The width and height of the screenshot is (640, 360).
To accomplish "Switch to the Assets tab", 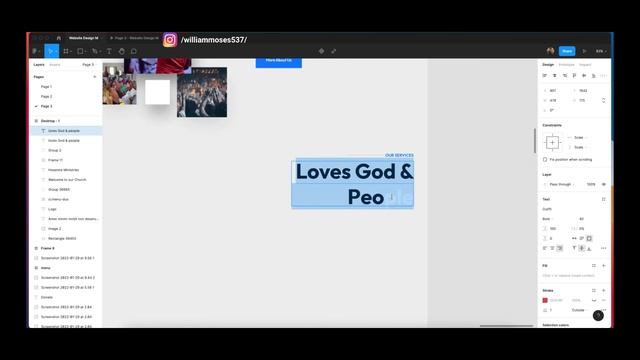I will coord(55,64).
